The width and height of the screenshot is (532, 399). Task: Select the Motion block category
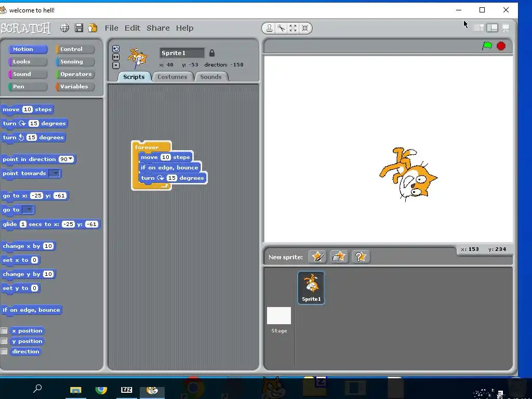click(x=28, y=49)
